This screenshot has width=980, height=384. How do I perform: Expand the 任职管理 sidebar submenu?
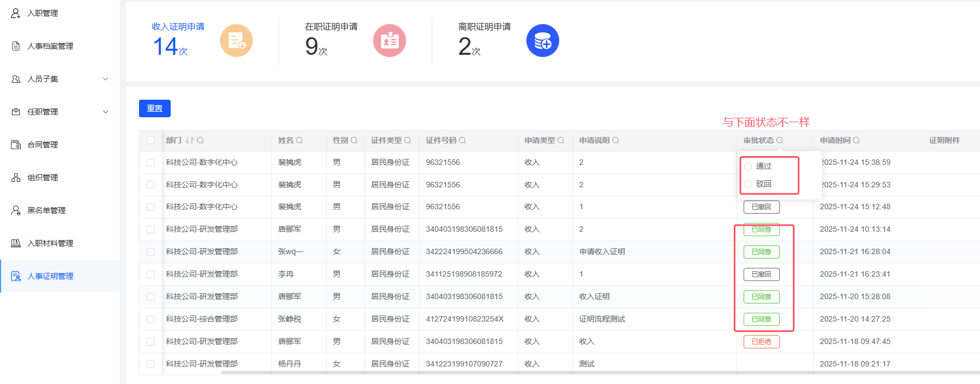tap(106, 112)
